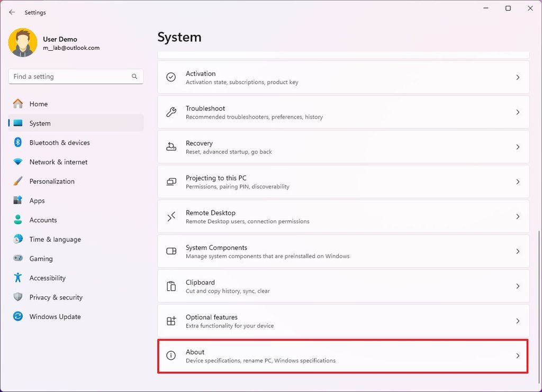Open Bluetooth & devices settings icon
Viewport: 542px width, 392px height.
pyautogui.click(x=16, y=142)
